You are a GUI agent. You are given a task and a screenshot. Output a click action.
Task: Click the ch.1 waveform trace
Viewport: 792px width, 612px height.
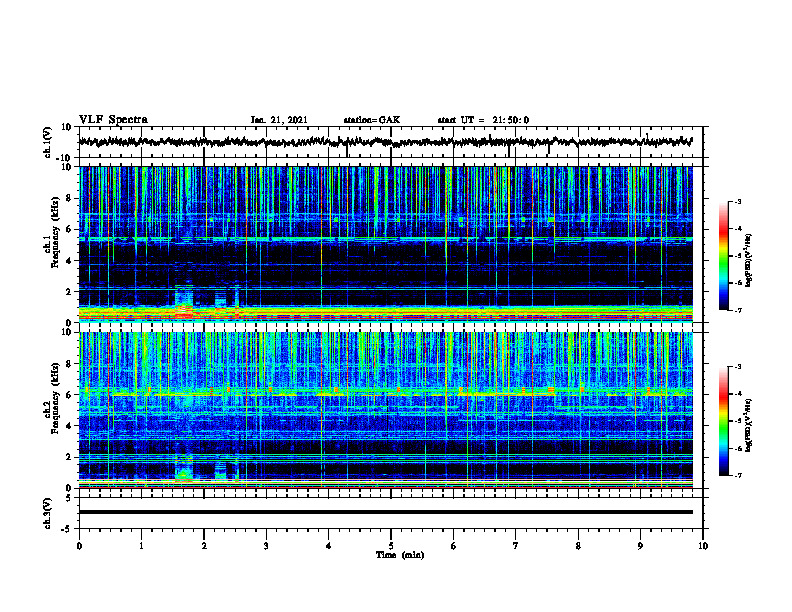385,142
